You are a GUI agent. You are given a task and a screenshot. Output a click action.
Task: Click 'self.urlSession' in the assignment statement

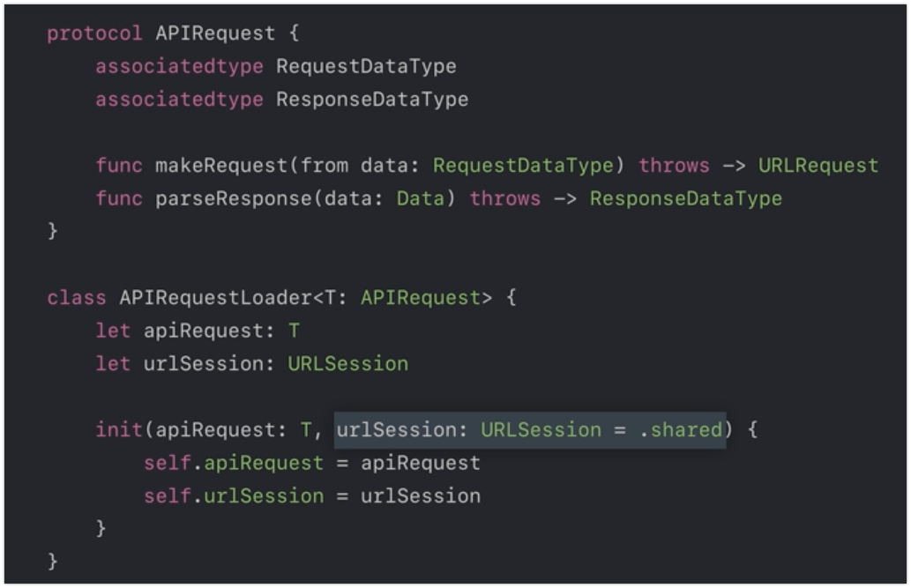234,496
